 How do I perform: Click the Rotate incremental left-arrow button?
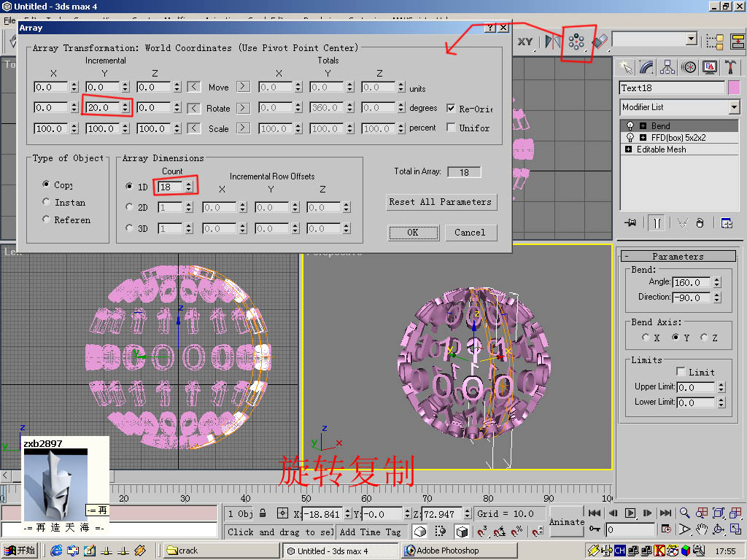pyautogui.click(x=193, y=108)
